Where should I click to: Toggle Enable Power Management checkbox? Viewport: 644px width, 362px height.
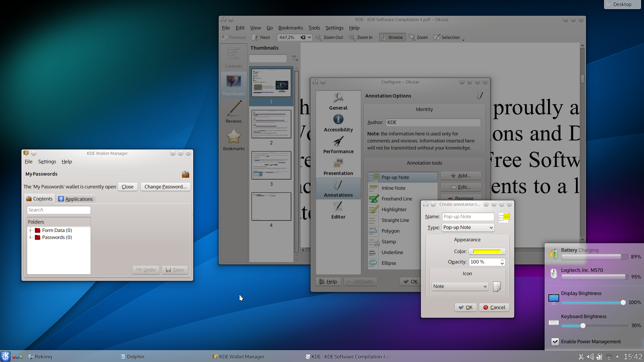click(555, 341)
